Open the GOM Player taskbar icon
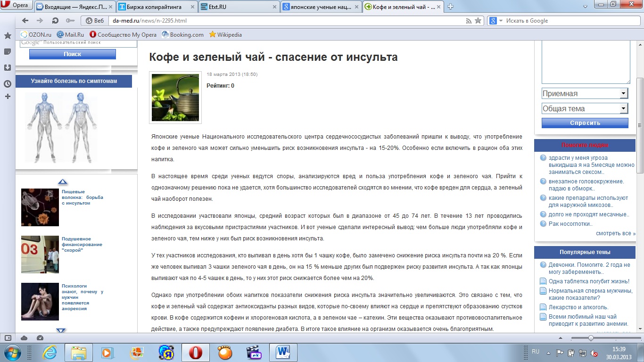 pos(225,352)
